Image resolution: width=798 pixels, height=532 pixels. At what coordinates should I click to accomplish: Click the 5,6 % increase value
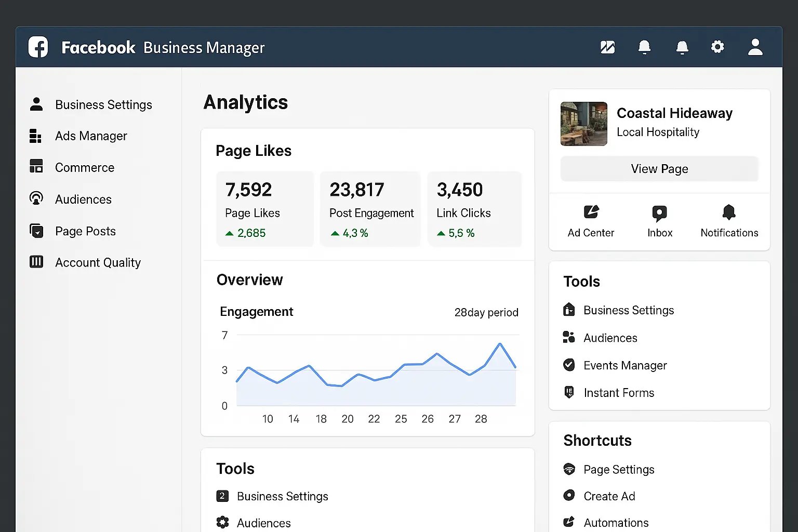(461, 233)
